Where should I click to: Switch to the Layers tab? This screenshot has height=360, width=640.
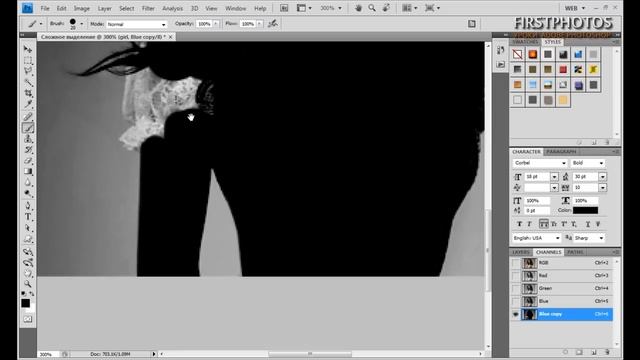(x=521, y=252)
